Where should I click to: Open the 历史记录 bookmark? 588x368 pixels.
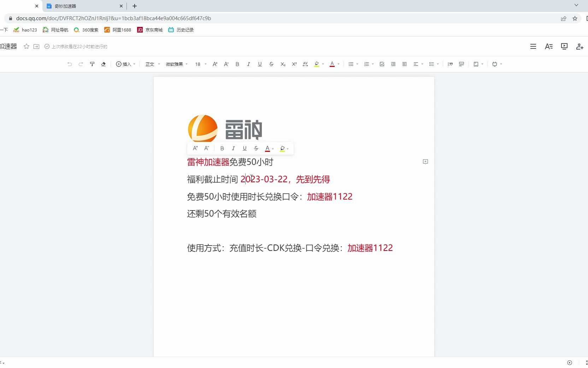click(x=181, y=30)
